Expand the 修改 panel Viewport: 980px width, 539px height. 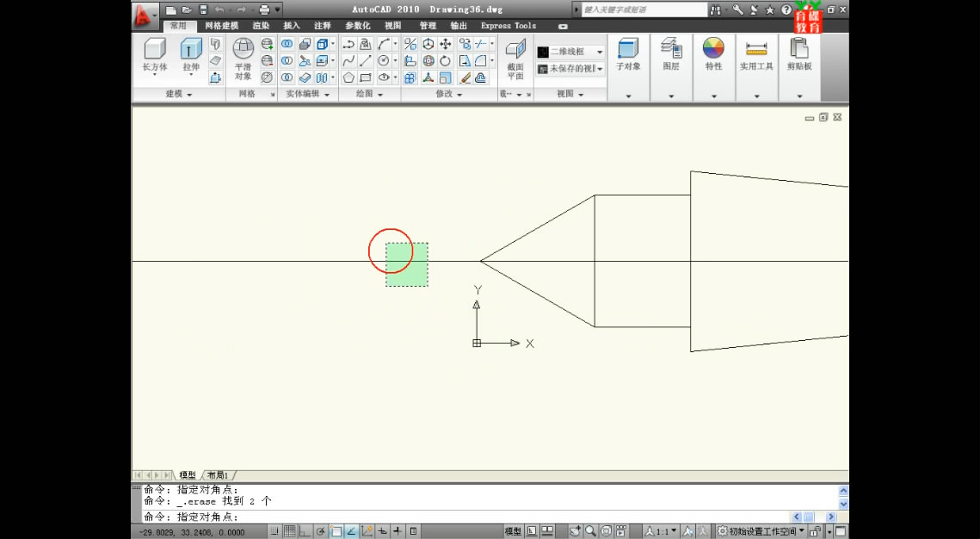(449, 94)
